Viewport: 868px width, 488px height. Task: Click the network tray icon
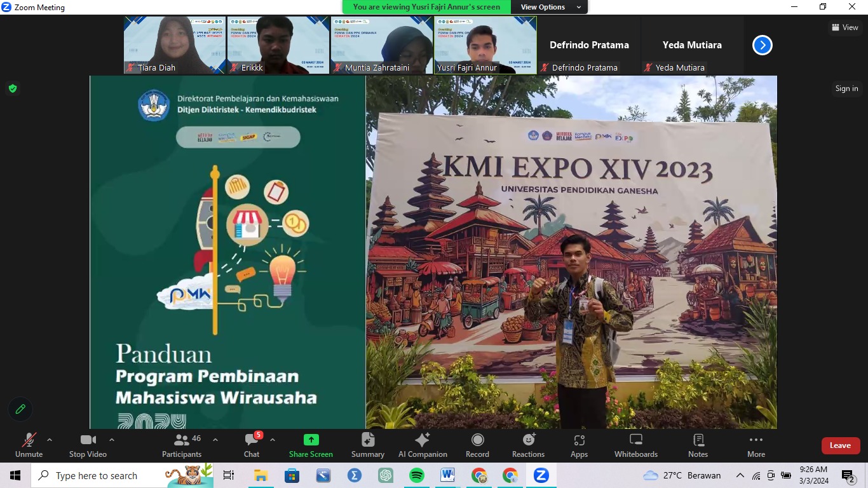tap(756, 475)
